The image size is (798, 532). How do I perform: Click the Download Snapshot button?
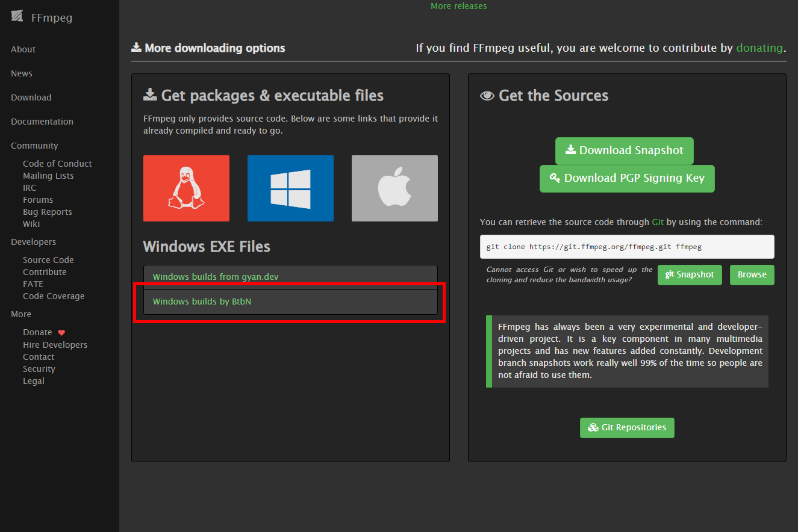pos(624,150)
